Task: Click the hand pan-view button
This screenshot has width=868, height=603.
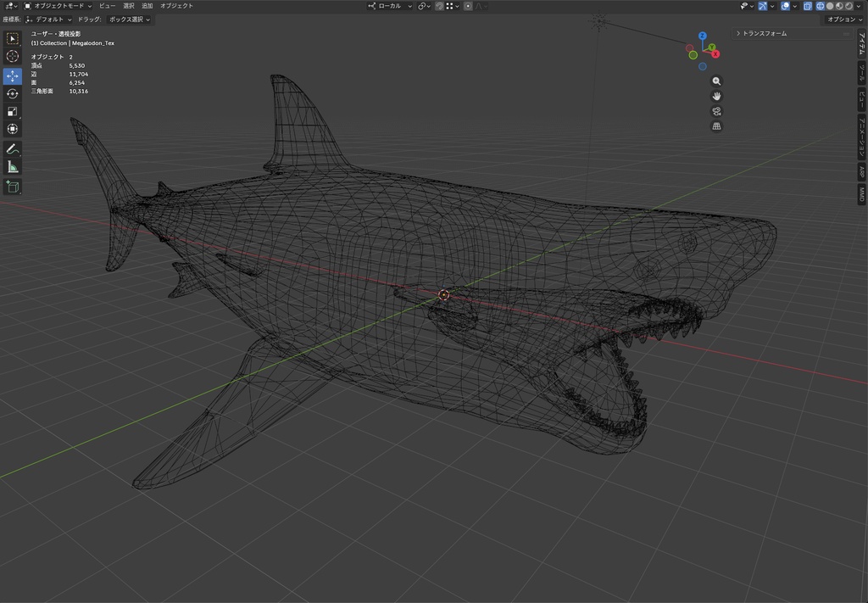Action: (716, 96)
